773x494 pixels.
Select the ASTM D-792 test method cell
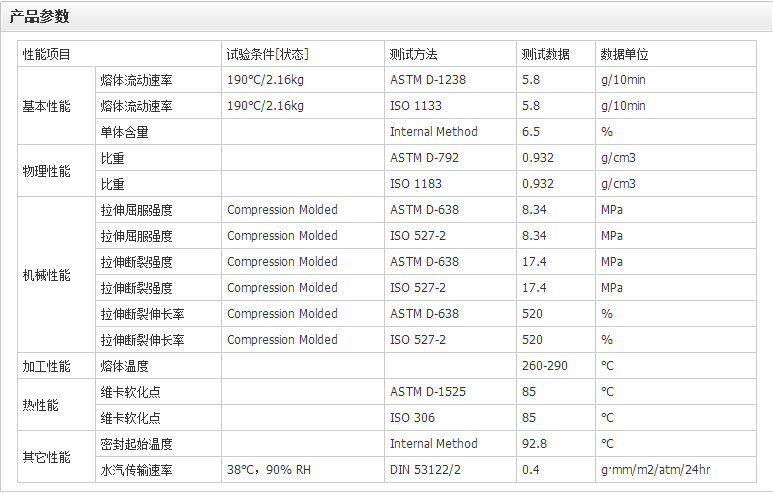click(425, 158)
